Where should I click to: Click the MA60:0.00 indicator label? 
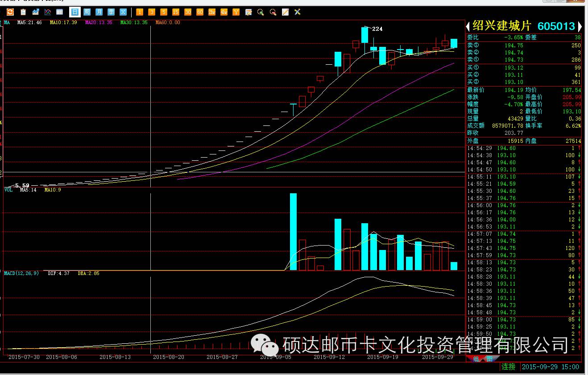[168, 22]
